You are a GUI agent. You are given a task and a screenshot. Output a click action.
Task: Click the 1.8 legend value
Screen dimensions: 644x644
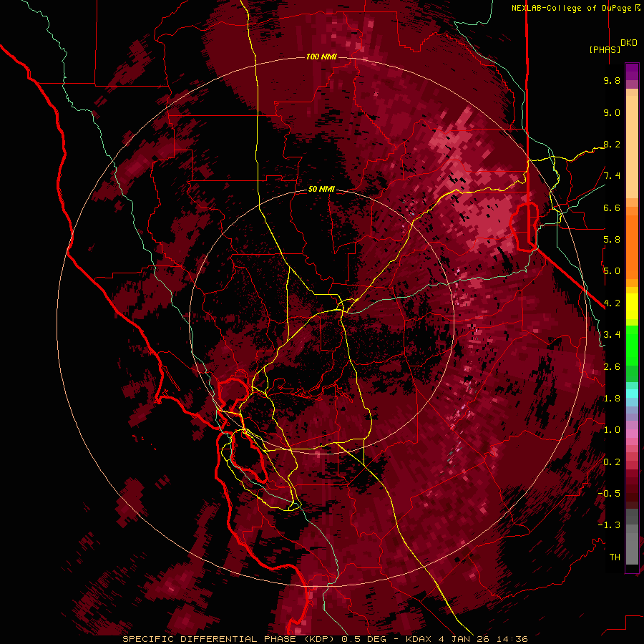[x=612, y=399]
